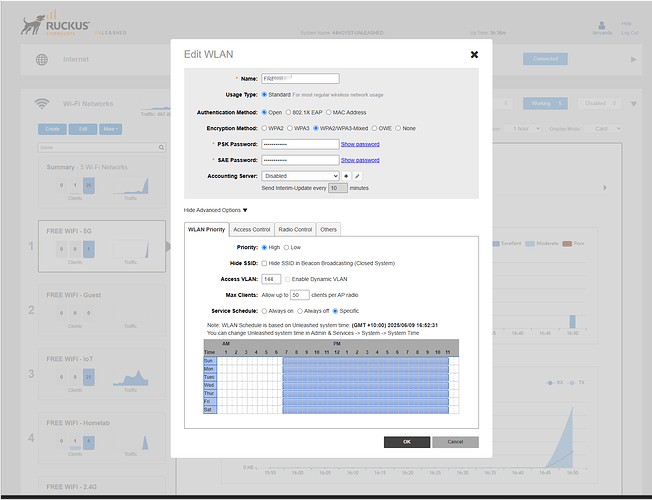
Task: Click the edit accounting server pencil icon
Action: click(x=357, y=176)
